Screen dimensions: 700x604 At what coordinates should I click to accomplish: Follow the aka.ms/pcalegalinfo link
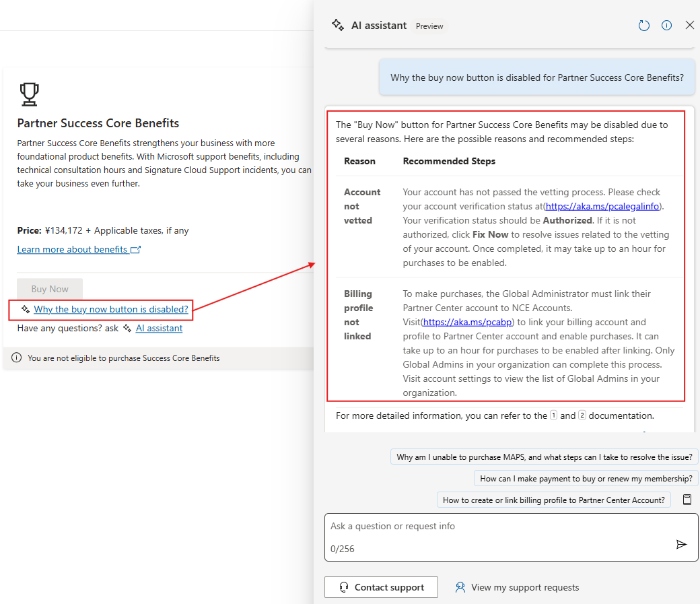[602, 207]
